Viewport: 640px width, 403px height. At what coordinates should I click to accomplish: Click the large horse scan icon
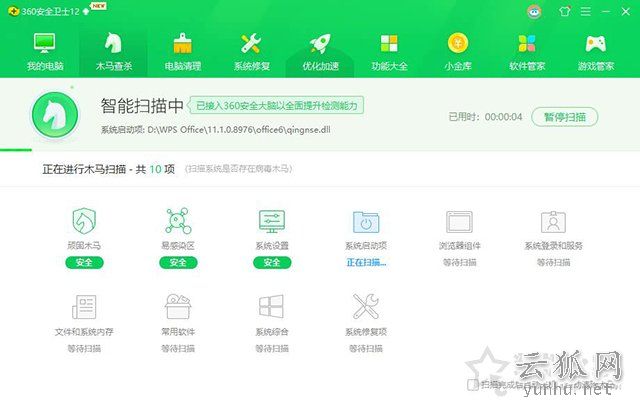click(55, 115)
